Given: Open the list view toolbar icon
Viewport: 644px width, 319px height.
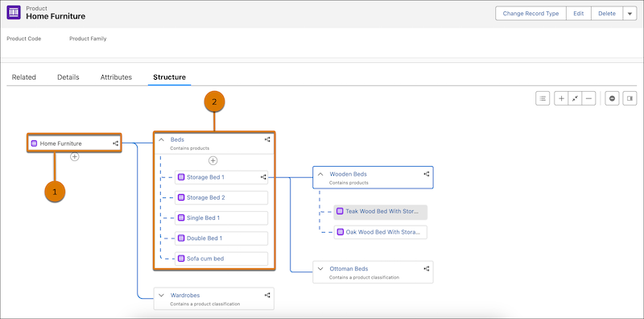Looking at the screenshot, I should (543, 98).
